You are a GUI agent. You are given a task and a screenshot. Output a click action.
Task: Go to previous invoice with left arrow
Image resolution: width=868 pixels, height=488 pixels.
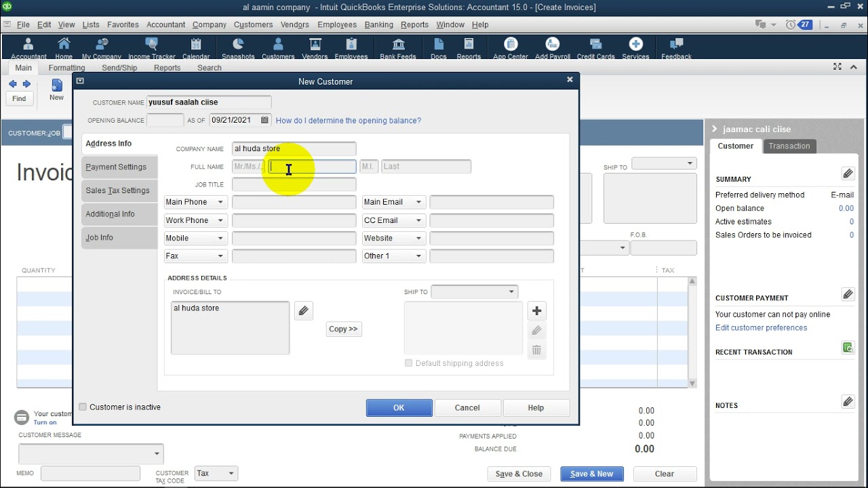point(12,84)
